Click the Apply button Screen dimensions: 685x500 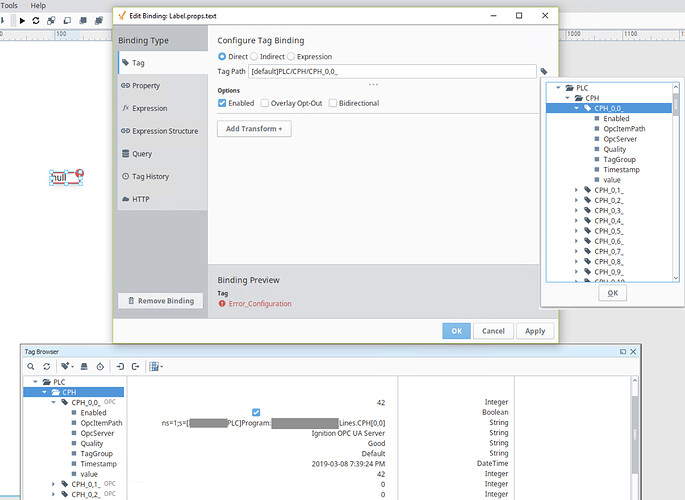535,331
